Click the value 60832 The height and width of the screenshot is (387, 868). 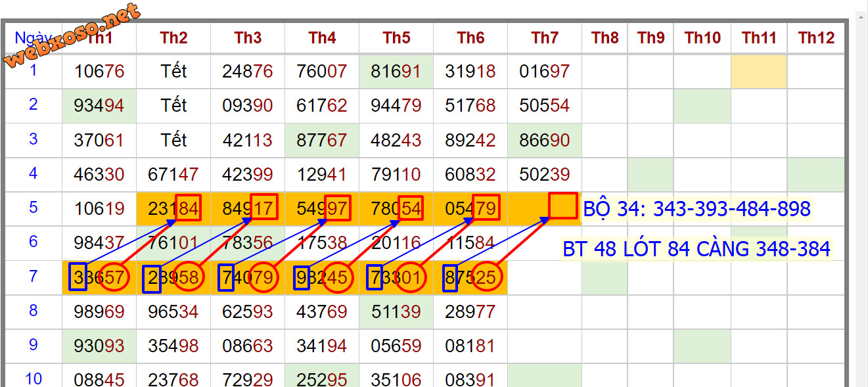[x=470, y=175]
